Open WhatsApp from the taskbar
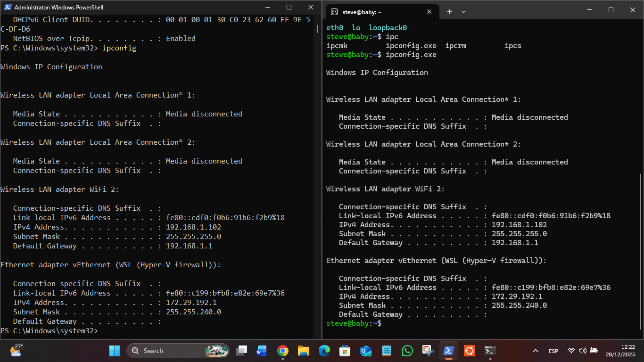Image resolution: width=644 pixels, height=362 pixels. point(407,351)
